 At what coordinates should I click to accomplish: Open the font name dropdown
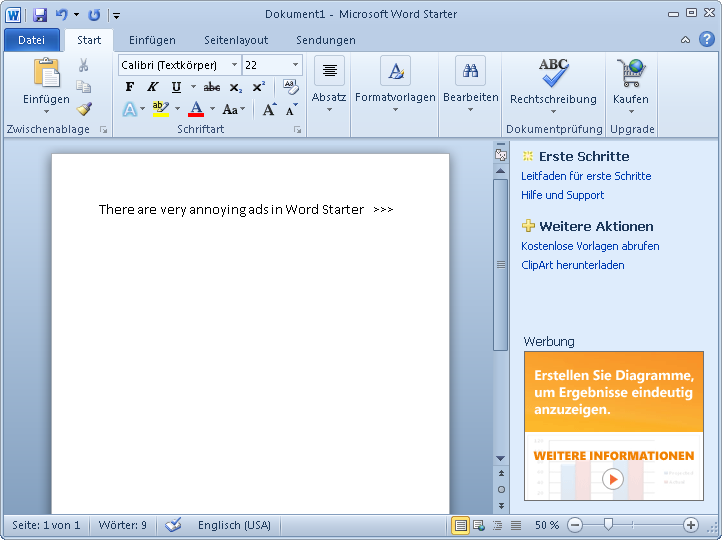pyautogui.click(x=234, y=65)
